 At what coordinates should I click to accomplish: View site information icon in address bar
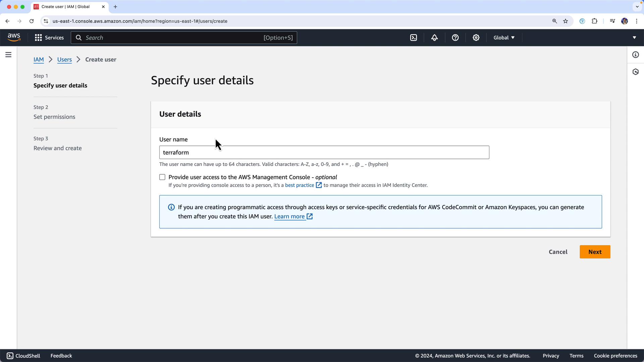tap(46, 21)
